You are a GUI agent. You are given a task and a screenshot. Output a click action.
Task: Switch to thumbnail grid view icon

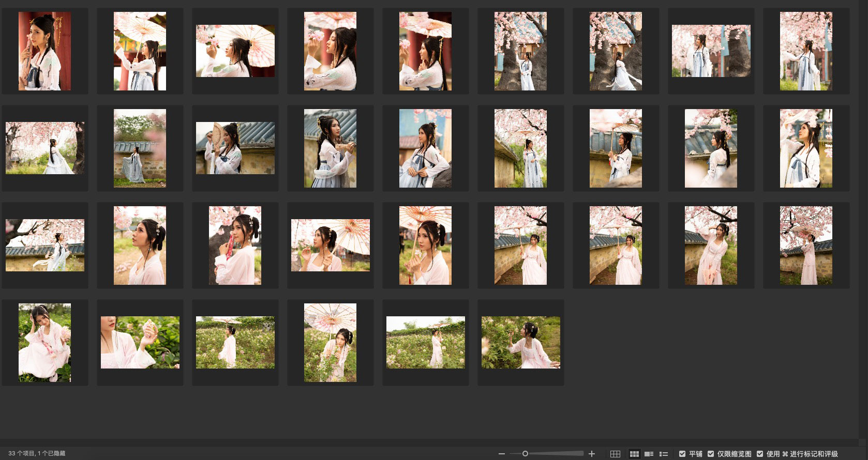(x=634, y=454)
